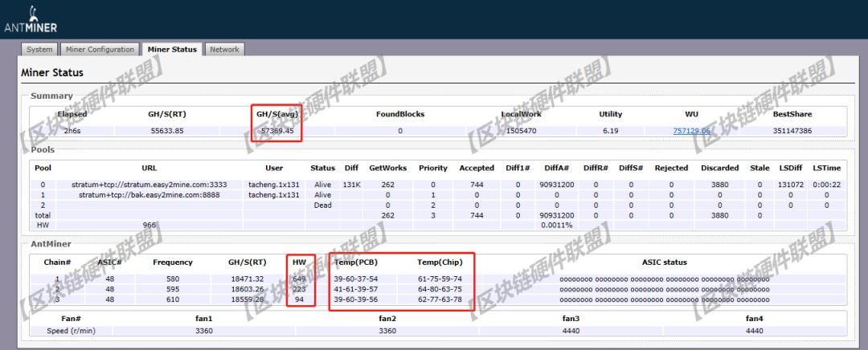Click Utility value 6.19
This screenshot has height=350, width=868.
(610, 131)
